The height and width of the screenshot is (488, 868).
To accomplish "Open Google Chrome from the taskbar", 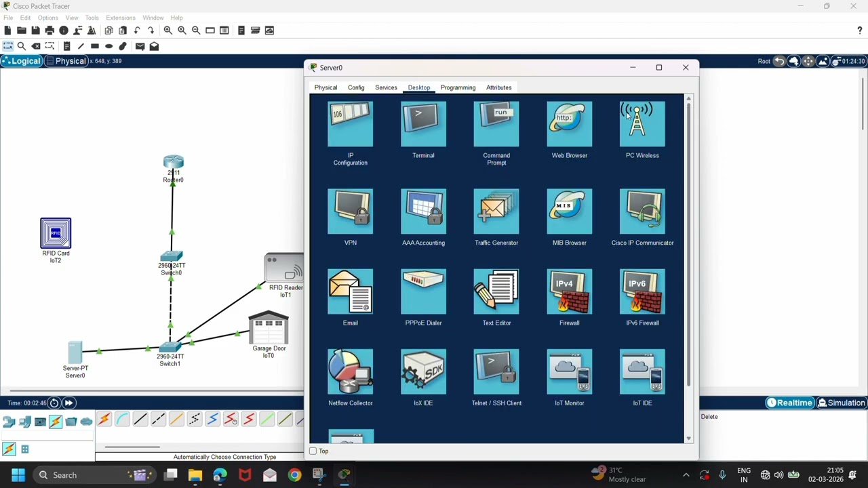I will pos(294,475).
